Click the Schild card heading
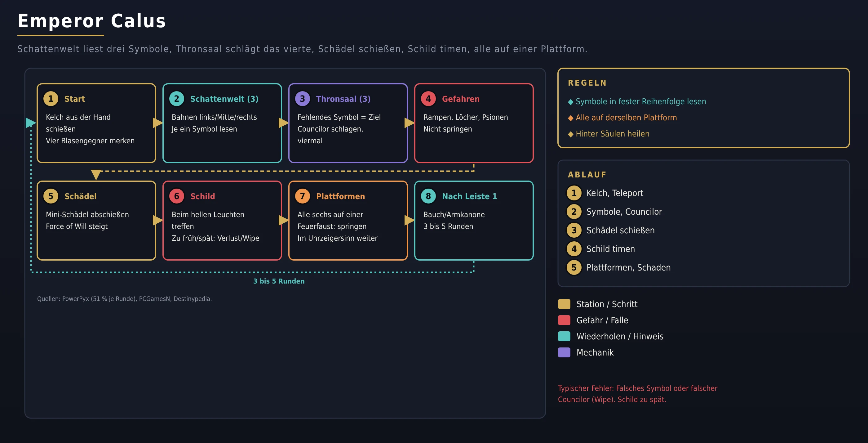This screenshot has height=443, width=868. 202,196
